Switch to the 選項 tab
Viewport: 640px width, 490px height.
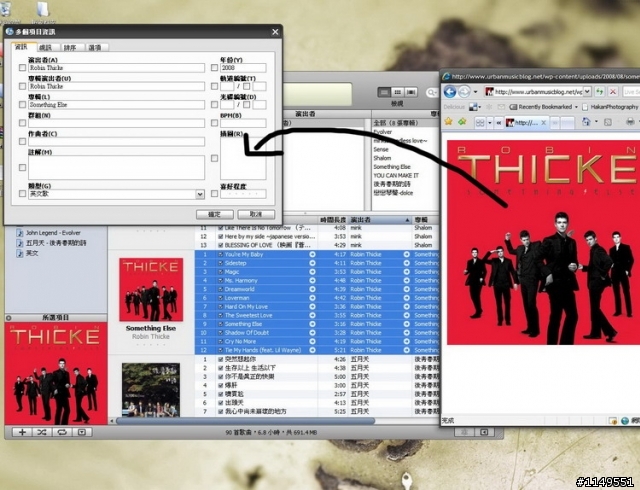tap(95, 47)
